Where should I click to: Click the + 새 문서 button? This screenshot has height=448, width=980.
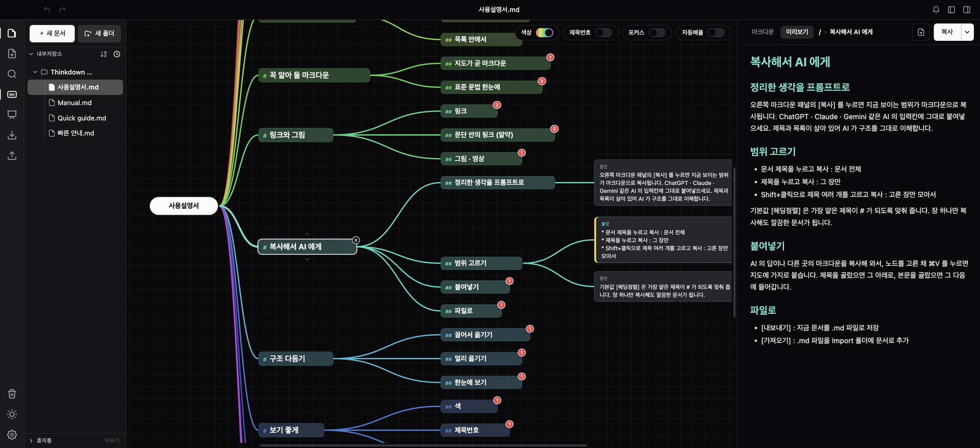52,34
